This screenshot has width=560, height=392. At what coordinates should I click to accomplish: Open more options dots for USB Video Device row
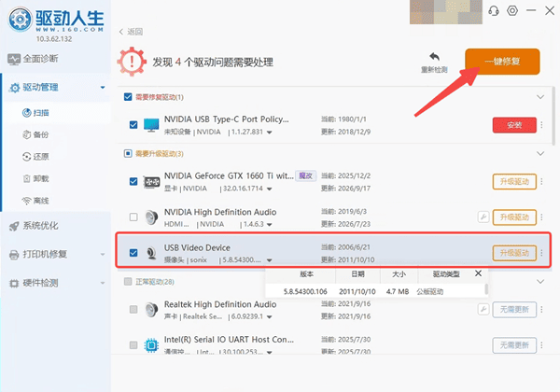[541, 253]
